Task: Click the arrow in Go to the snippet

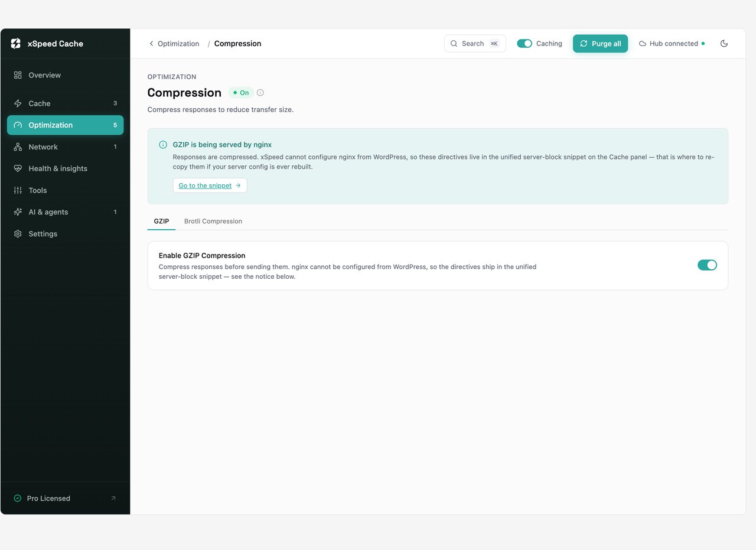Action: point(238,185)
